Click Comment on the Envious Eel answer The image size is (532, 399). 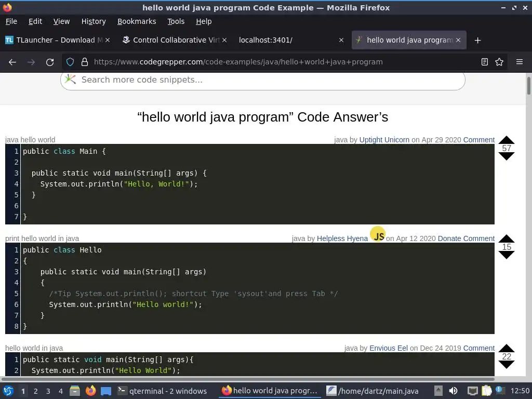(x=478, y=348)
